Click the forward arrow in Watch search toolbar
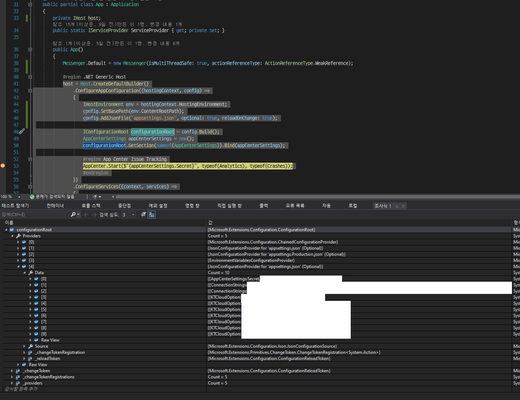 point(94,215)
